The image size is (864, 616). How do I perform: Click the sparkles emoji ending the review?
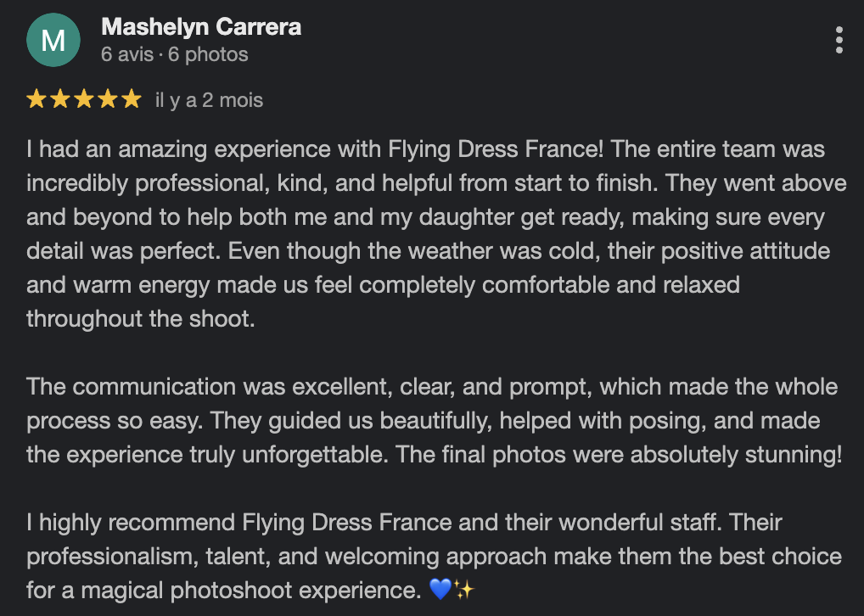tap(463, 589)
